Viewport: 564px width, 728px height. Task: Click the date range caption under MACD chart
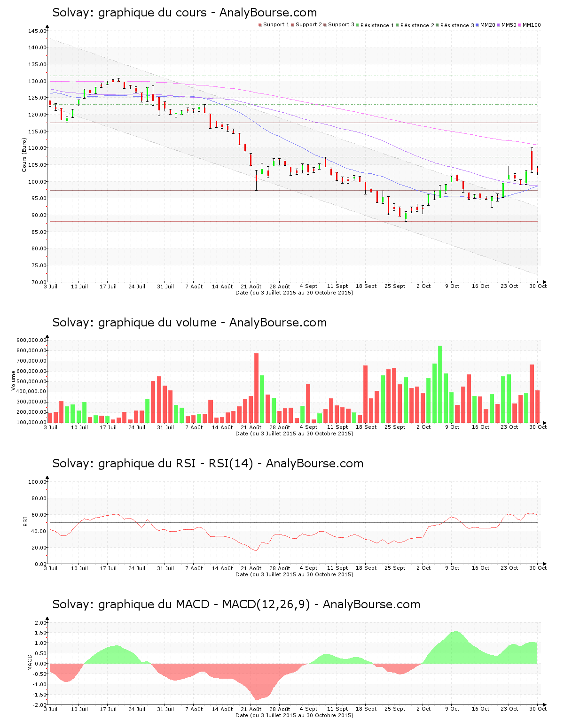[x=294, y=715]
